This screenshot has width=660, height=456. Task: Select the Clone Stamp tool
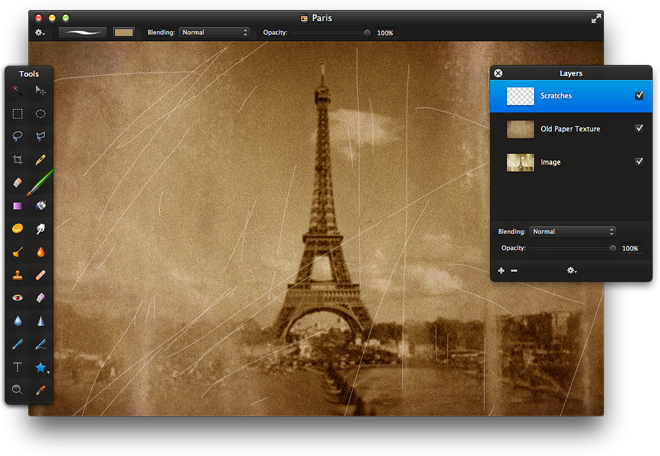17,275
